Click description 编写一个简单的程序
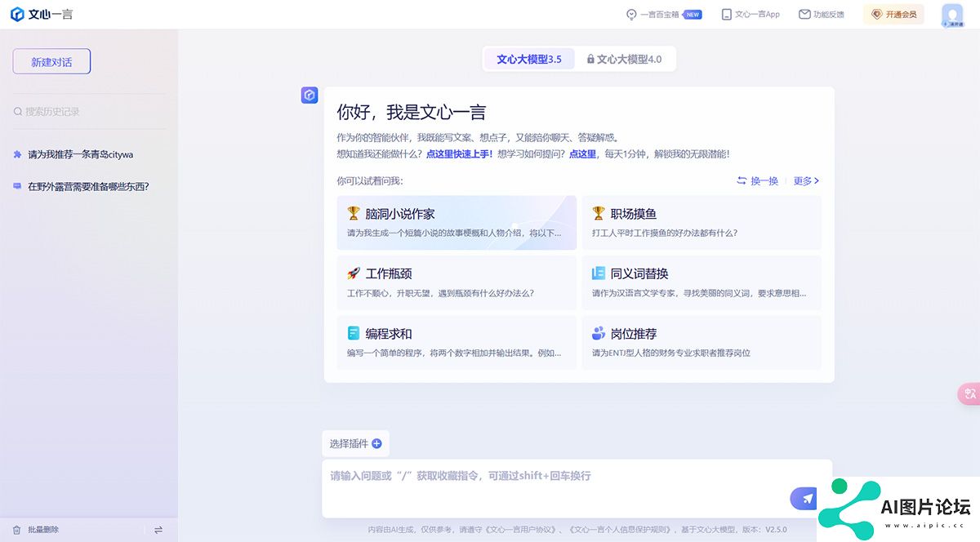 454,353
